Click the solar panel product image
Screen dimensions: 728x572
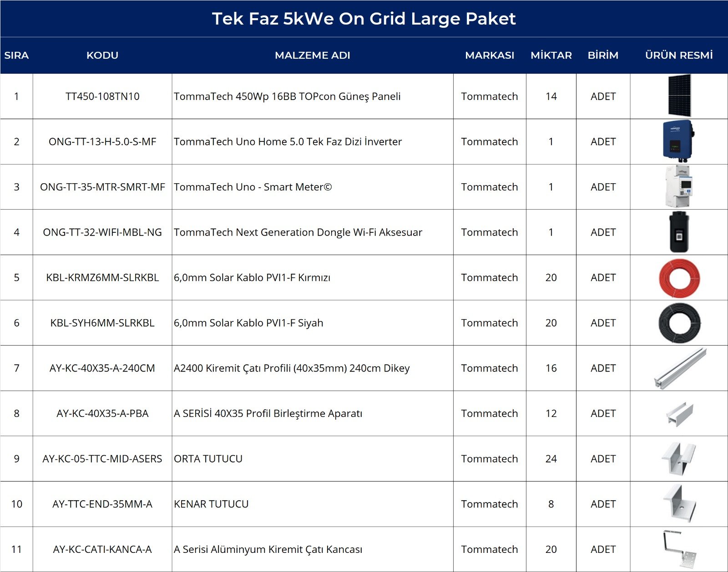679,96
